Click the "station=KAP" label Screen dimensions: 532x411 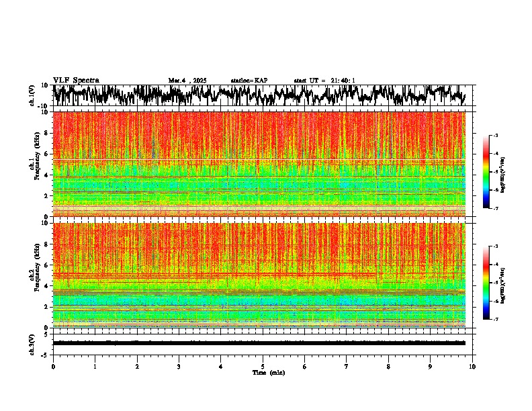(x=249, y=81)
